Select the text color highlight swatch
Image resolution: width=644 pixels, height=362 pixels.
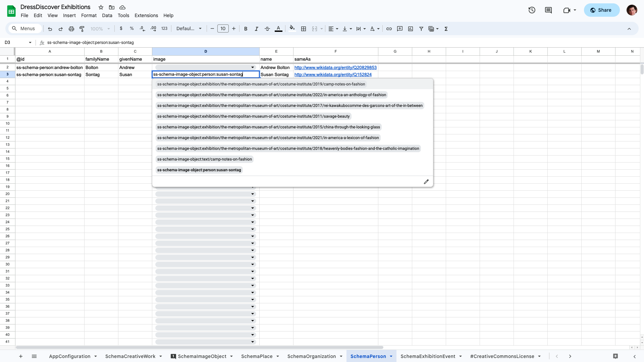click(278, 32)
